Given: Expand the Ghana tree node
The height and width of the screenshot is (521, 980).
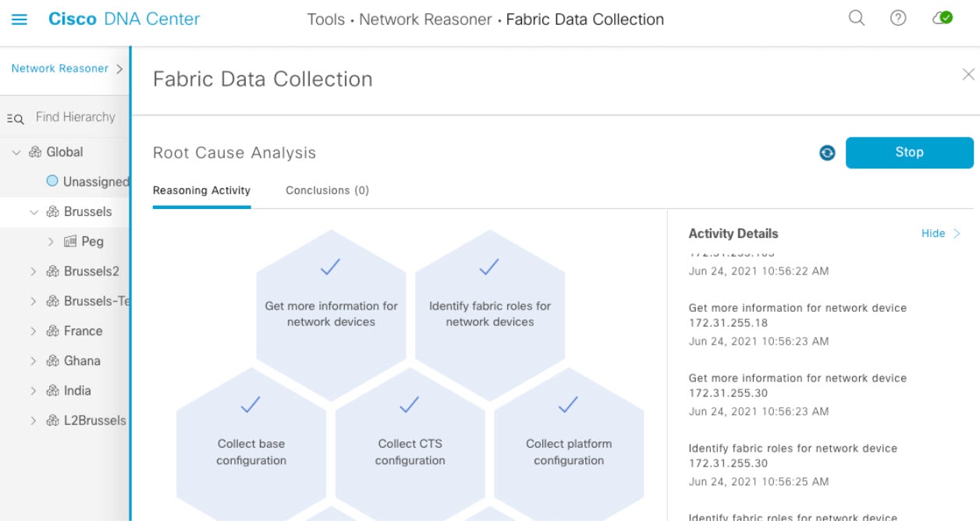Looking at the screenshot, I should [x=34, y=360].
